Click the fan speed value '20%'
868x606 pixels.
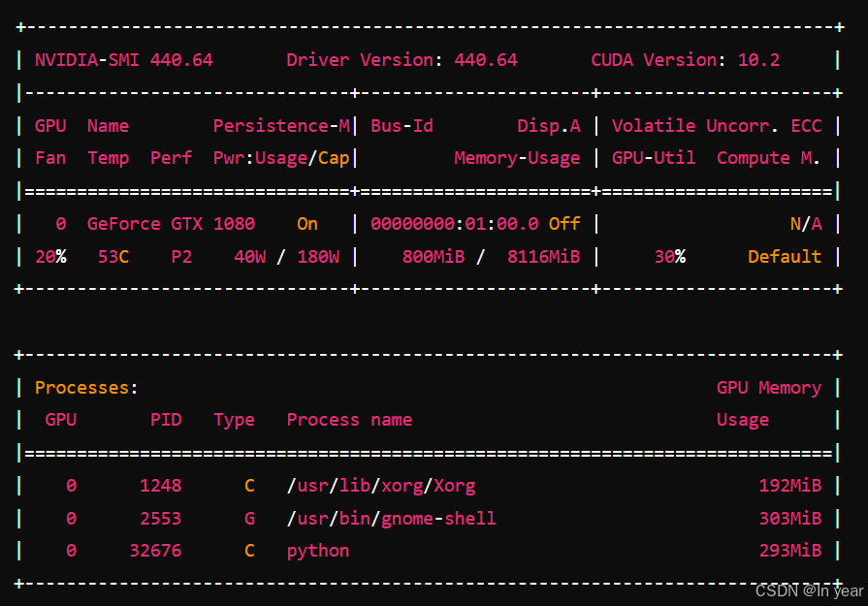pyautogui.click(x=50, y=256)
